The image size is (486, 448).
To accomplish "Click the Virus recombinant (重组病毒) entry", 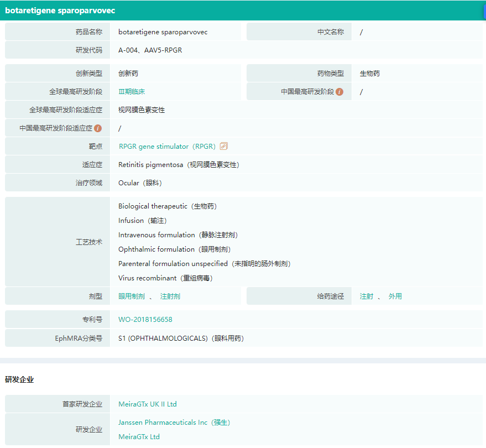I will coord(165,278).
